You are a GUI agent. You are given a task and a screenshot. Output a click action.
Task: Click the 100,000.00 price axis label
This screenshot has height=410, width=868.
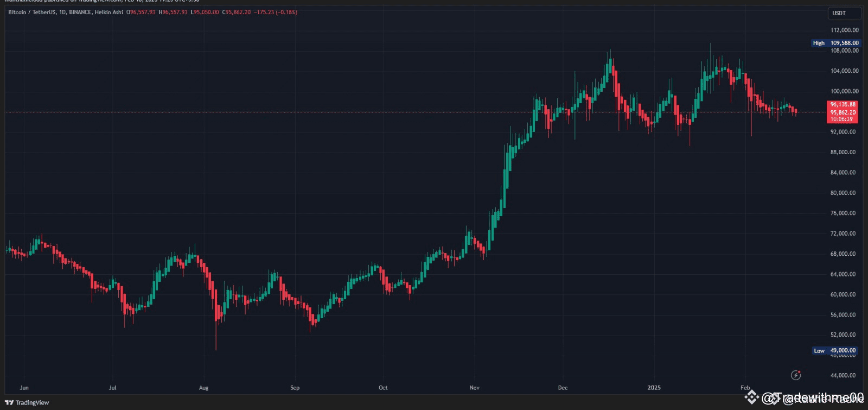tap(845, 91)
